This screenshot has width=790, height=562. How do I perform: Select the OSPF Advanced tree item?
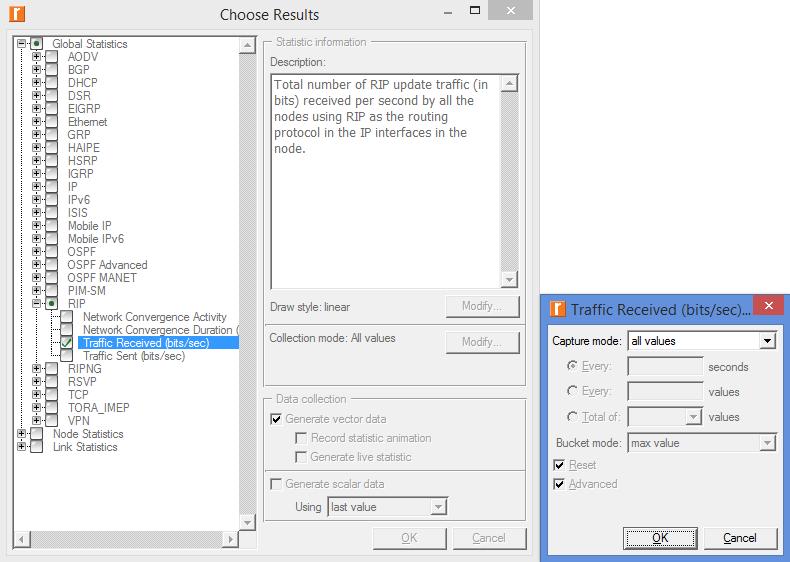coord(107,265)
